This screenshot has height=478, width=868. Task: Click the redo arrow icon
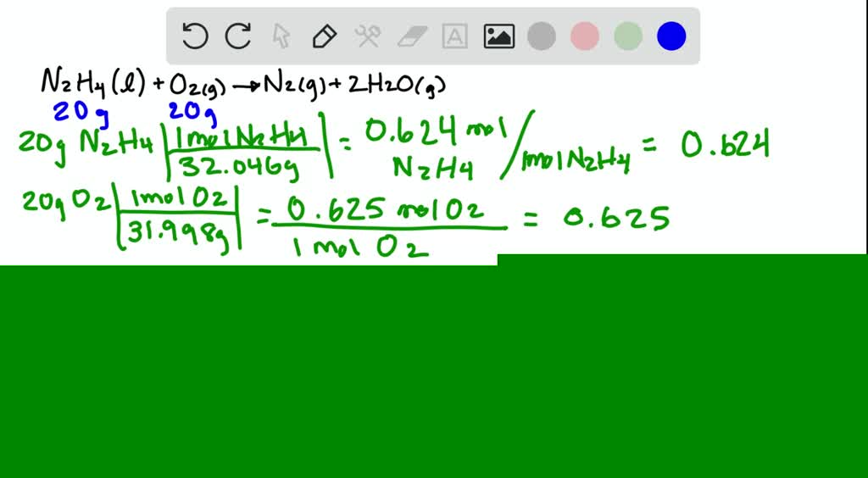[x=238, y=36]
